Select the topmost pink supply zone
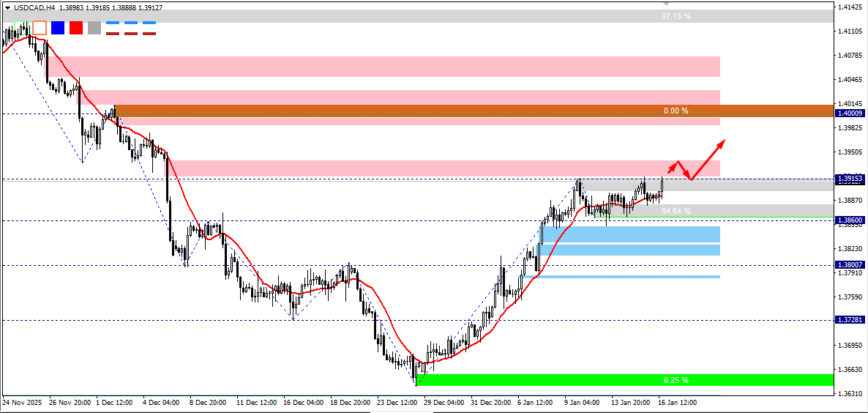Image resolution: width=868 pixels, height=413 pixels. (382, 67)
